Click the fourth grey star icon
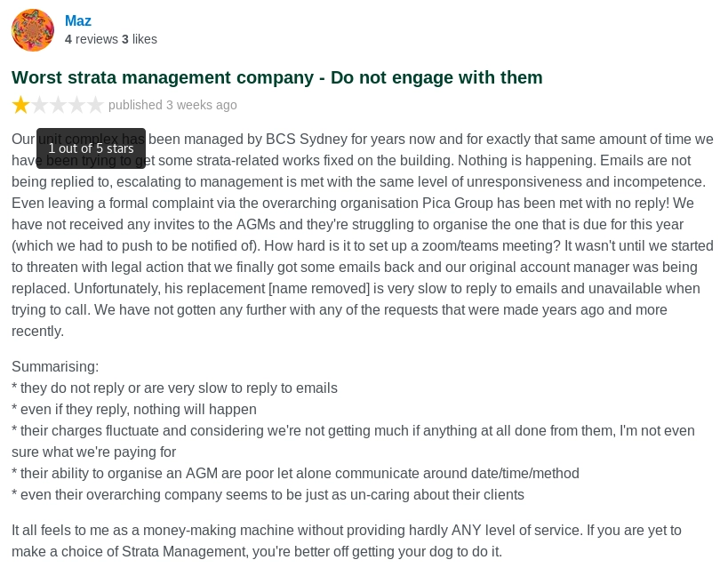Screen dimensions: 728x568 pos(76,105)
